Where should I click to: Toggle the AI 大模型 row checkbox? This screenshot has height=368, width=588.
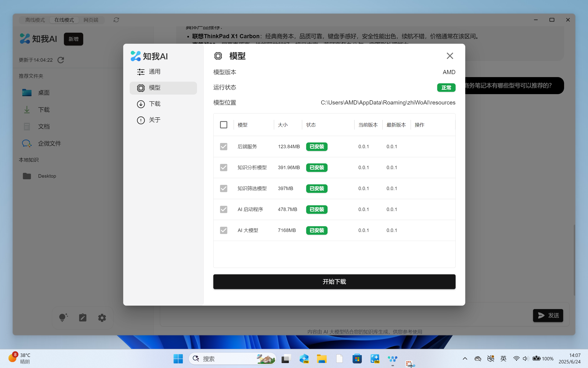click(223, 230)
